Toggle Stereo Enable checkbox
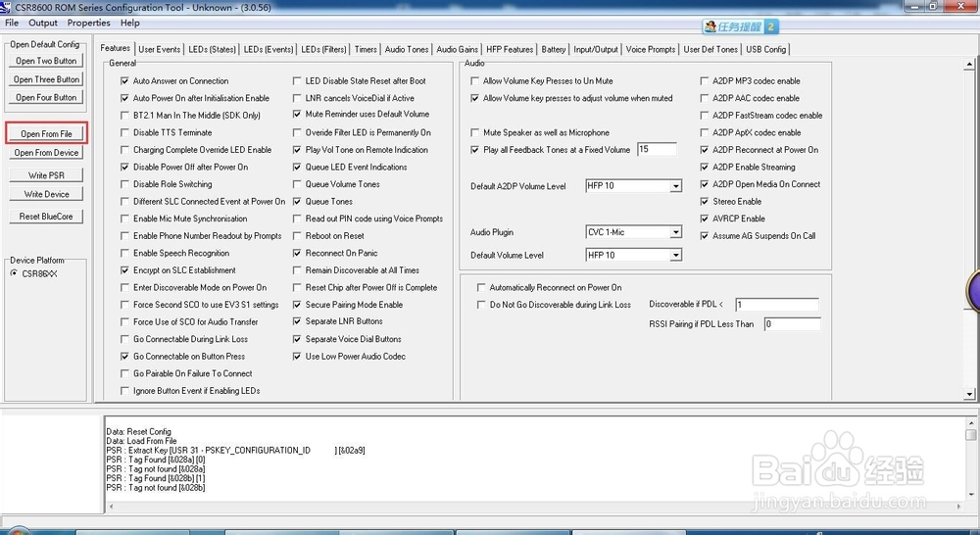Image resolution: width=980 pixels, height=535 pixels. tap(705, 201)
